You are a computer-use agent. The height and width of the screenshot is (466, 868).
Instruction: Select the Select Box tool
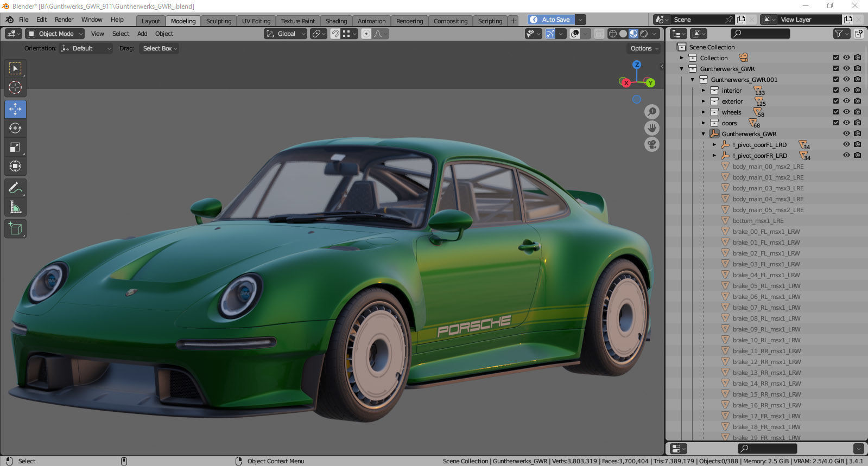tap(15, 68)
